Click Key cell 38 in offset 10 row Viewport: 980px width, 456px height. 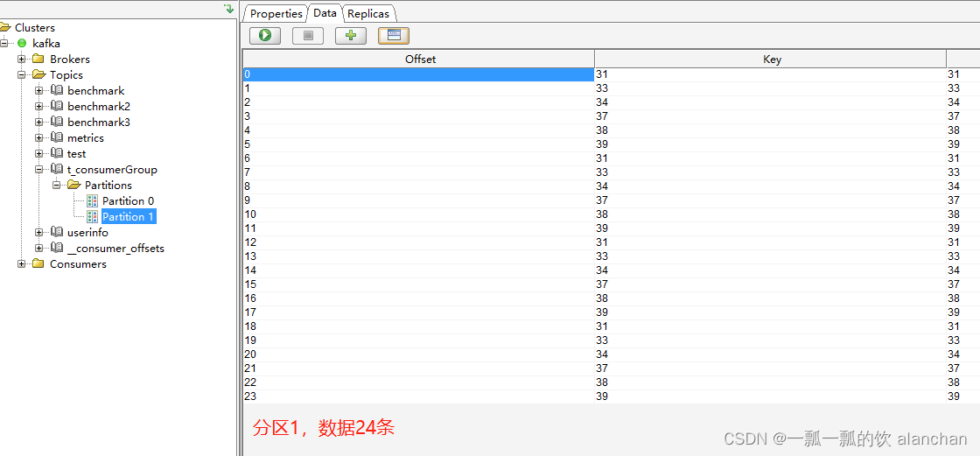pyautogui.click(x=771, y=214)
